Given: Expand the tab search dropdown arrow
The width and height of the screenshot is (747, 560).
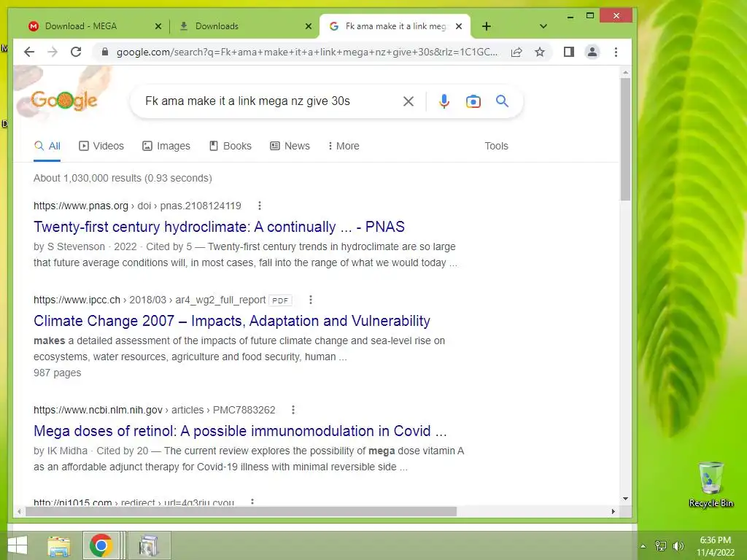Looking at the screenshot, I should pos(543,26).
